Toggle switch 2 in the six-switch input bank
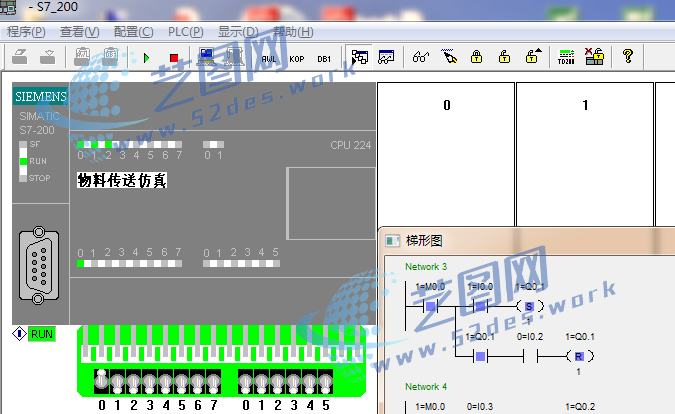This screenshot has width=675, height=414. click(x=277, y=381)
